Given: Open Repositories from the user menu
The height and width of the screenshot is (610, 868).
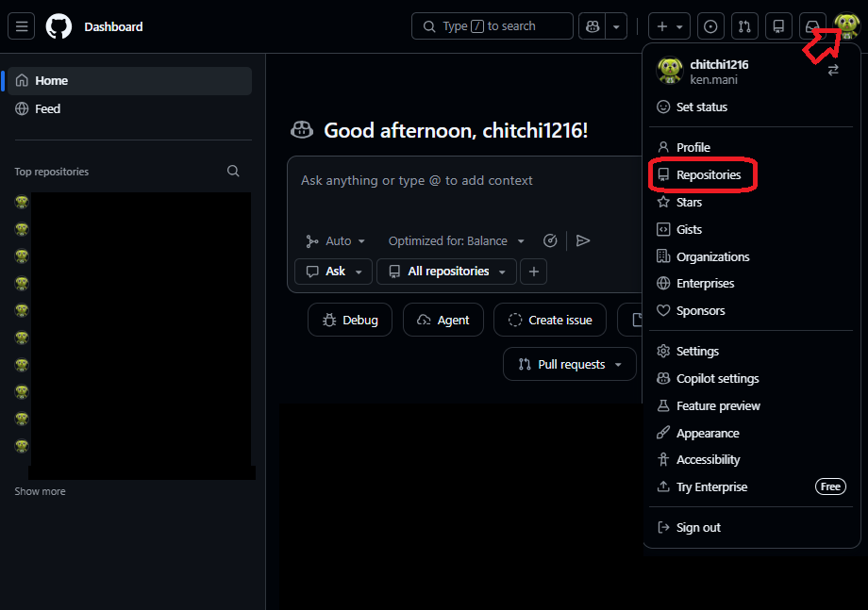Looking at the screenshot, I should click(751, 174).
